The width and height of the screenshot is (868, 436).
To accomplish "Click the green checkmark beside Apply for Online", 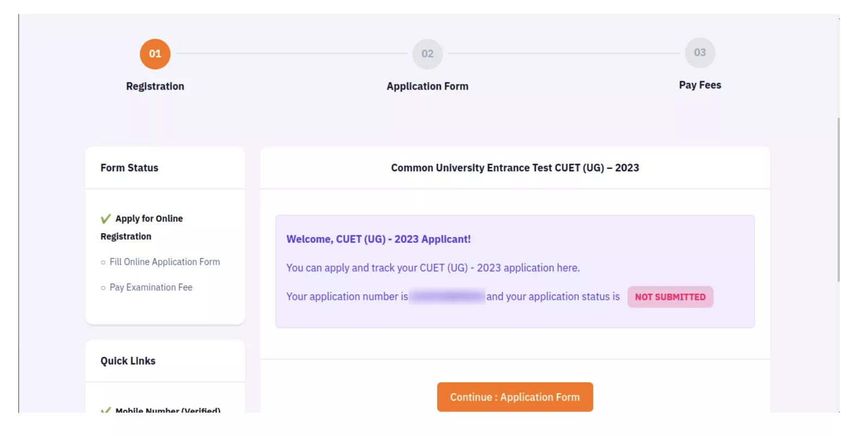I will pyautogui.click(x=106, y=219).
